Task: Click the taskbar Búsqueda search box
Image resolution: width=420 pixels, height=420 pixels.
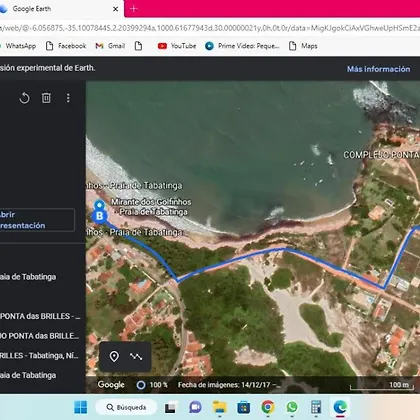Action: 126,407
